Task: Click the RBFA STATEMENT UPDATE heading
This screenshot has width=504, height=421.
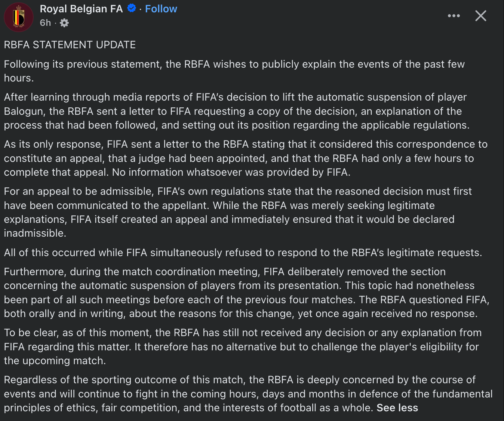Action: pyautogui.click(x=70, y=45)
